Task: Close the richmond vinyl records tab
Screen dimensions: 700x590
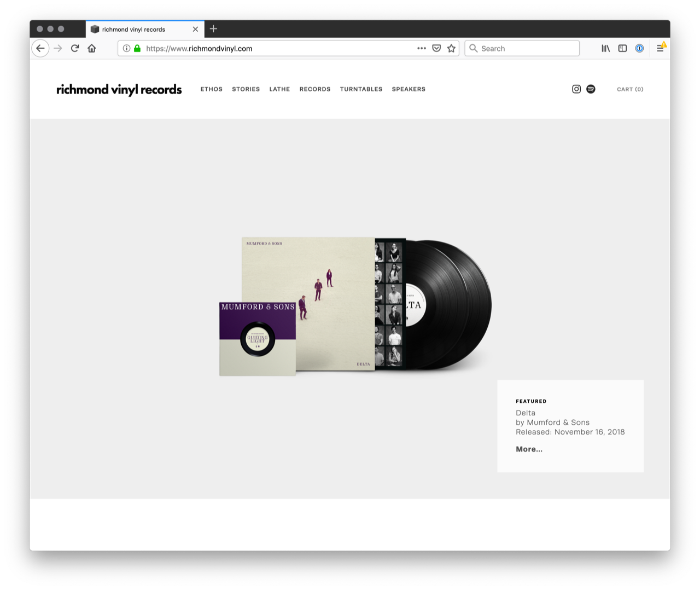Action: tap(195, 29)
